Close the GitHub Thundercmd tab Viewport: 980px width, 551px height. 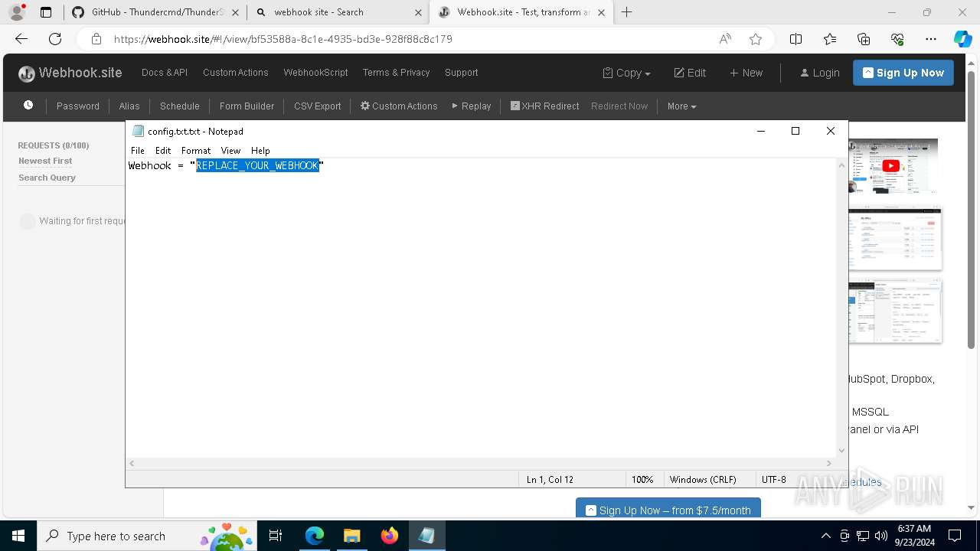234,12
